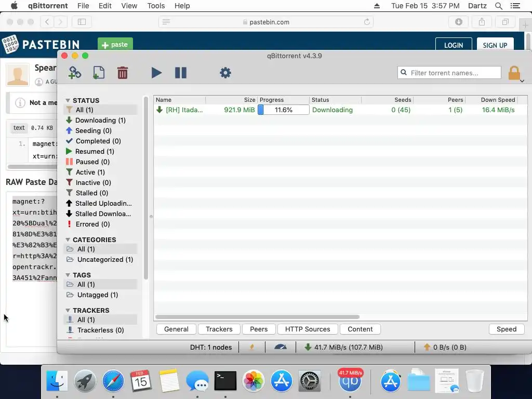Open the Content details tab
The height and width of the screenshot is (399, 532).
click(360, 329)
